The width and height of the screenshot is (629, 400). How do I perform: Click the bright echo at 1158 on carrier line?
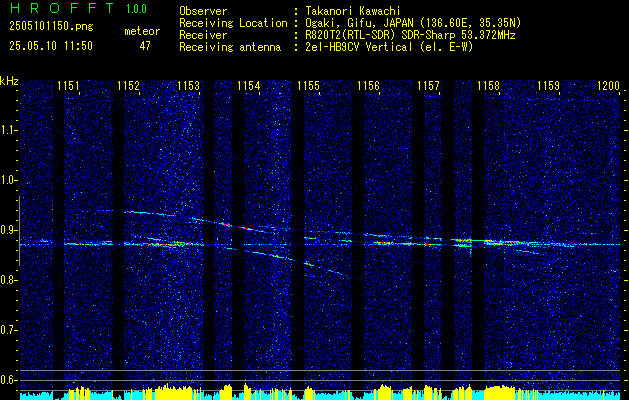click(499, 242)
